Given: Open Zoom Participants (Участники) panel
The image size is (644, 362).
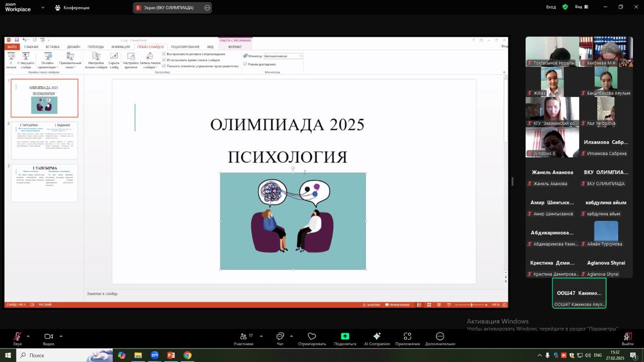Looking at the screenshot, I should 244,339.
